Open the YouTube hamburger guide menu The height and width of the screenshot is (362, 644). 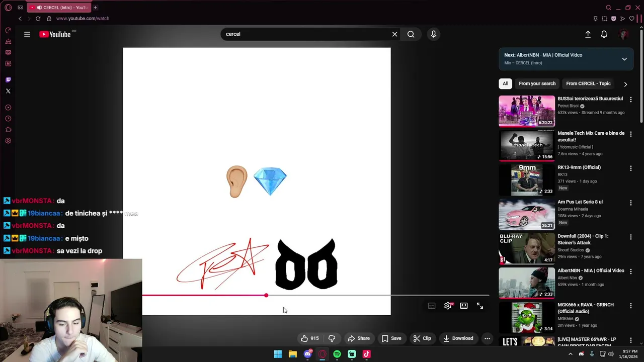[27, 34]
